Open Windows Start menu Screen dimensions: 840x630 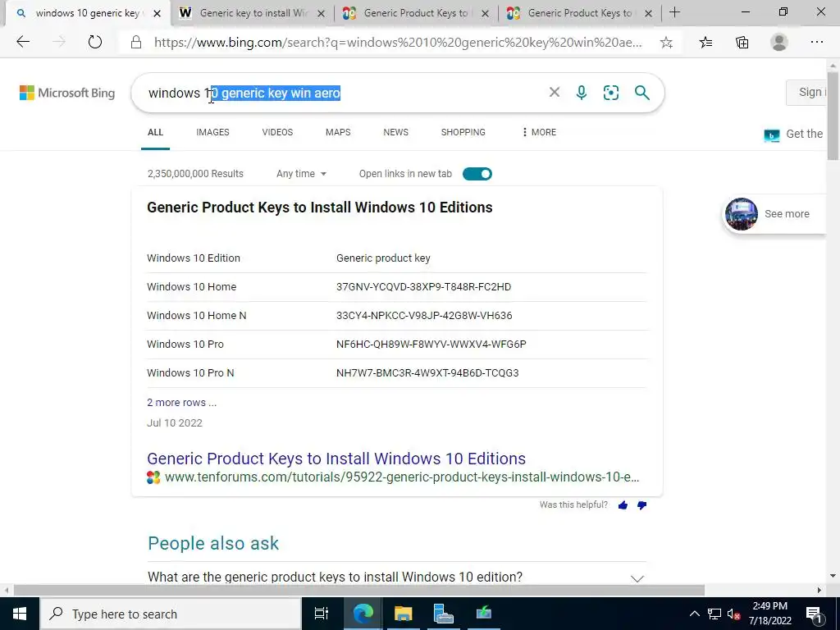tap(20, 614)
